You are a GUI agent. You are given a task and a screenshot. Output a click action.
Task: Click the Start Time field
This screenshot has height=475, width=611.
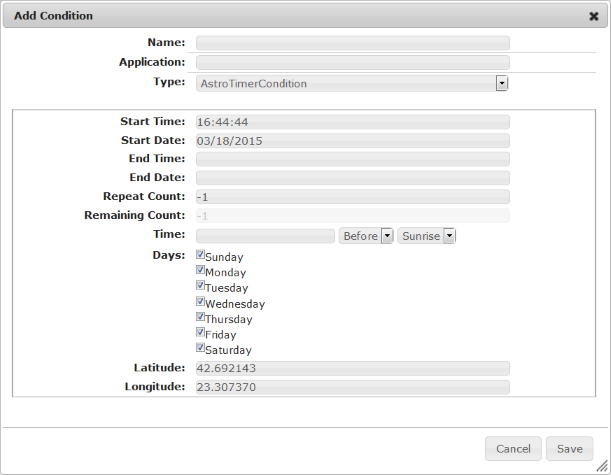pos(352,122)
